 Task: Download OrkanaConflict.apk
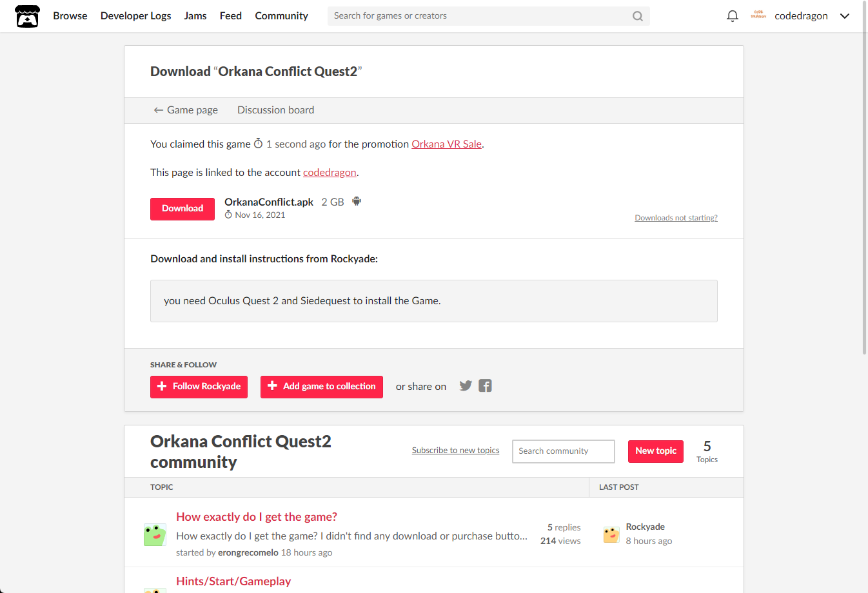click(x=182, y=209)
